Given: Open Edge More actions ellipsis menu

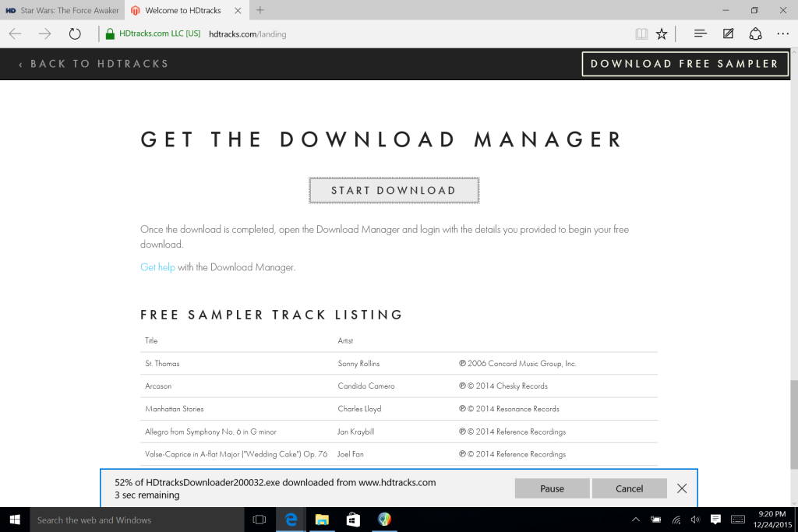Looking at the screenshot, I should coord(782,33).
